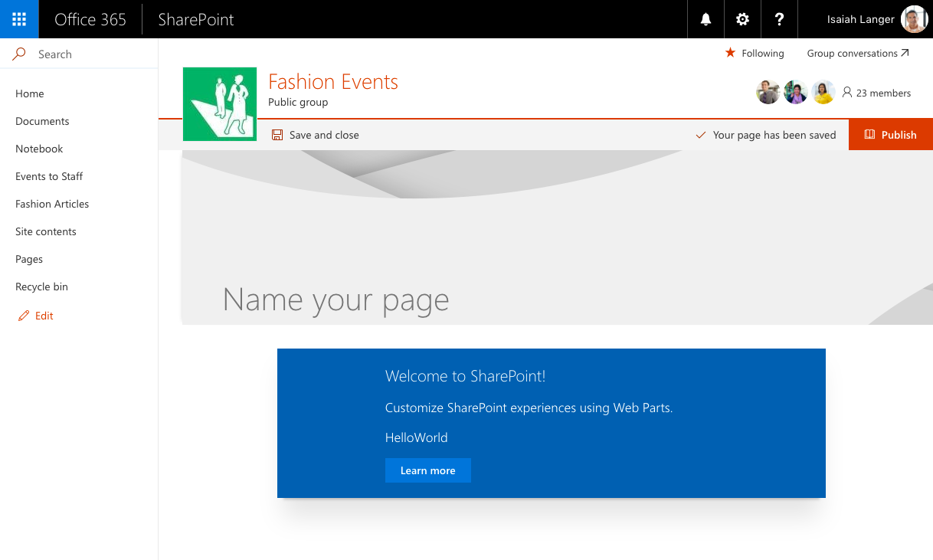This screenshot has width=933, height=560.
Task: Click Learn more in the HelloWorld web part
Action: (427, 470)
